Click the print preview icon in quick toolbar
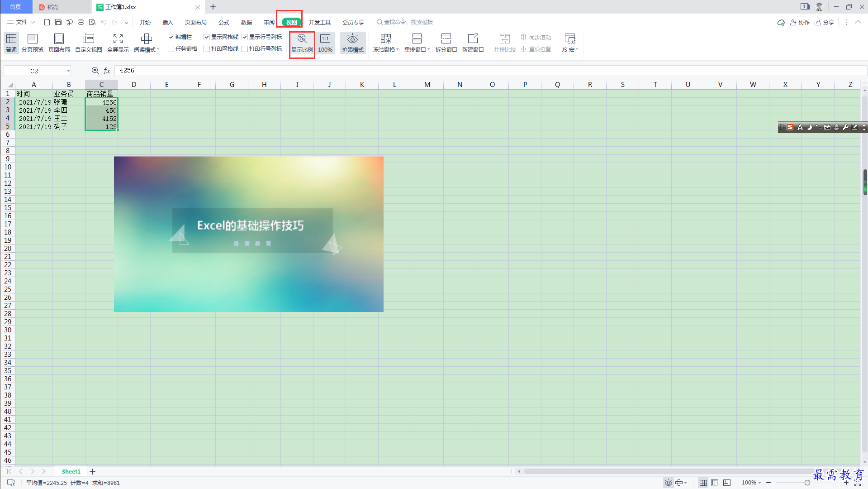The width and height of the screenshot is (868, 489). click(x=92, y=22)
